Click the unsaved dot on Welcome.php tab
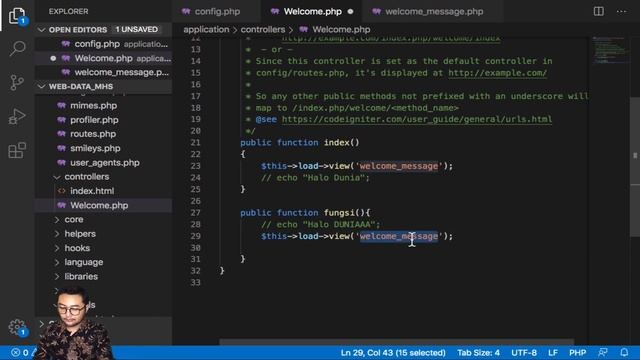This screenshot has width=640, height=360. tap(350, 11)
